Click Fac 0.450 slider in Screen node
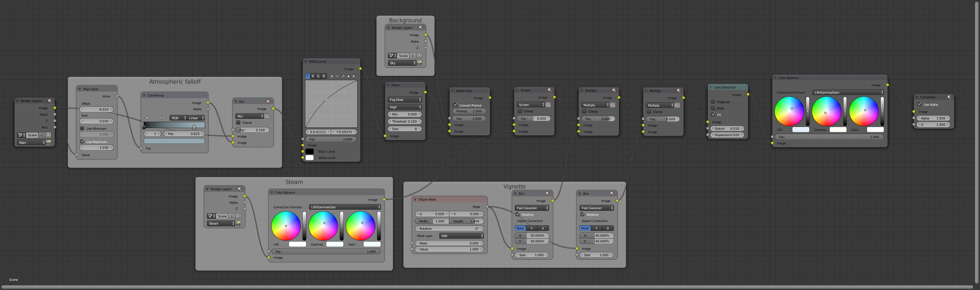 [x=533, y=119]
